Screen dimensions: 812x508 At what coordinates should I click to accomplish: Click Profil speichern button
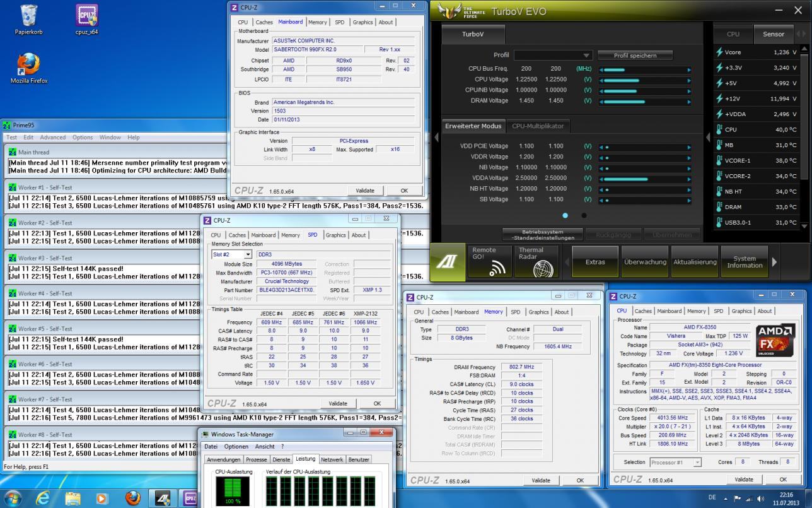635,56
